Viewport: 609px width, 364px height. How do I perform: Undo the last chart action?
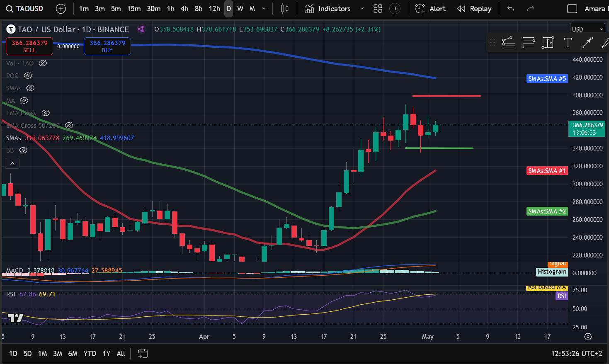[x=511, y=9]
